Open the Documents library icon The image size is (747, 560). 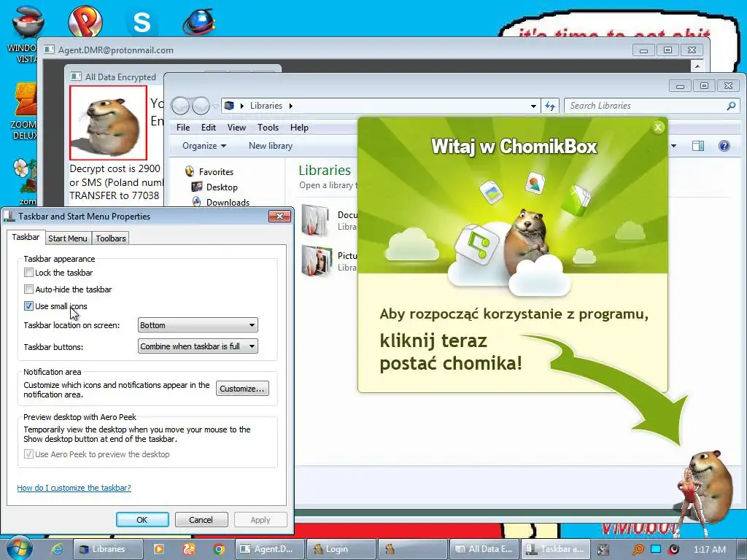coord(315,219)
